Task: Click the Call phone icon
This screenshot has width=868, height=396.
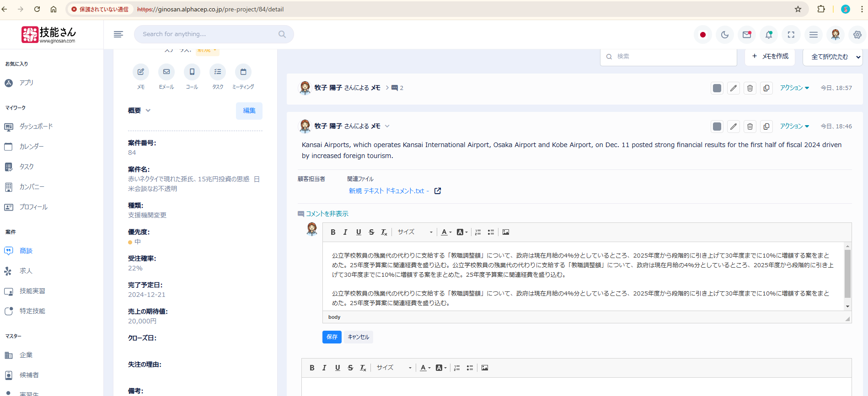Action: click(192, 72)
